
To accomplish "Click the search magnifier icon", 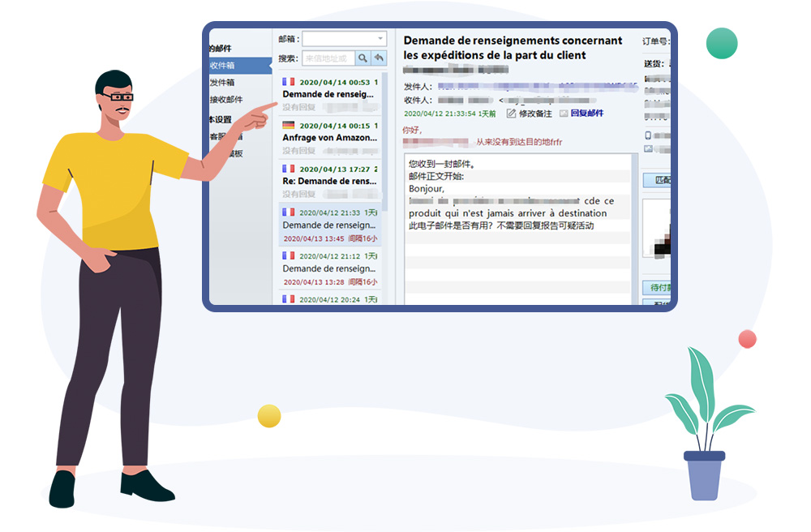I will point(363,58).
